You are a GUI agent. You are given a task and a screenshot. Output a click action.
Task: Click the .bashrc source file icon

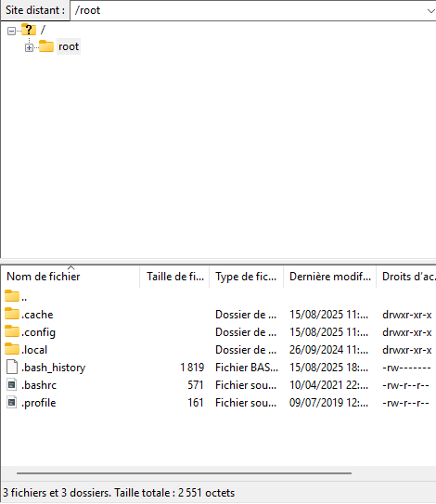(x=12, y=385)
